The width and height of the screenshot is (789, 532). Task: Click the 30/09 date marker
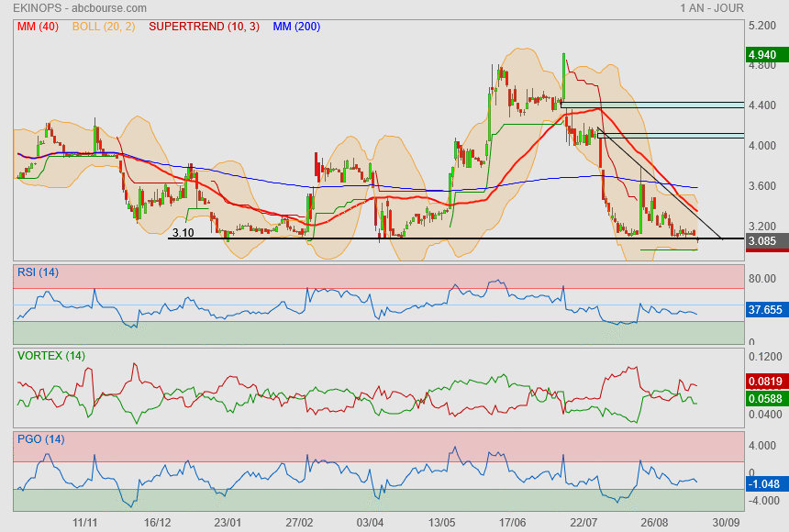point(725,522)
